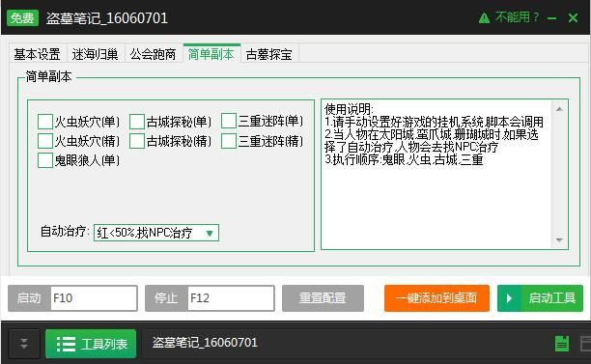Switch to the 公会跑商 tab
Screen dimensions: 591x364
click(153, 54)
